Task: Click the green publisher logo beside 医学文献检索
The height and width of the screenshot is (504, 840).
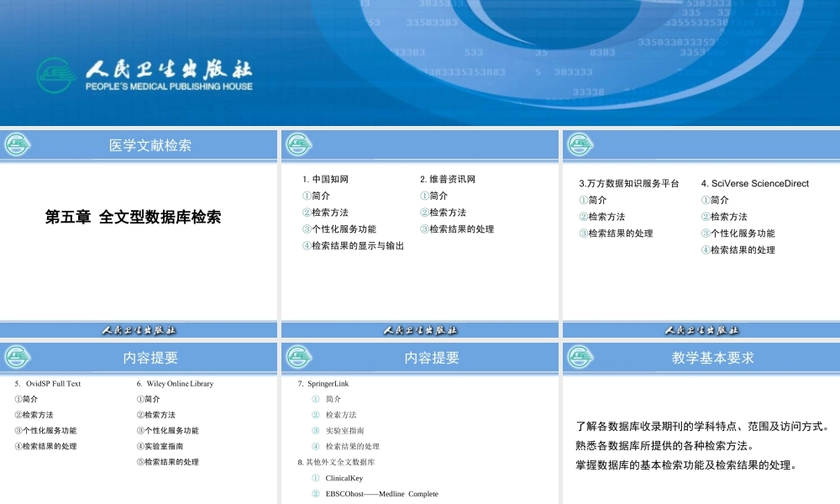Action: 18,144
